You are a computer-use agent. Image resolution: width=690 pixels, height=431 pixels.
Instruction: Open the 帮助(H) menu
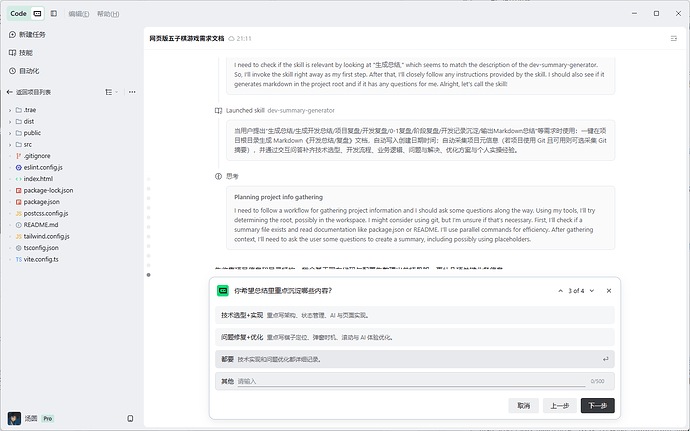pos(108,14)
